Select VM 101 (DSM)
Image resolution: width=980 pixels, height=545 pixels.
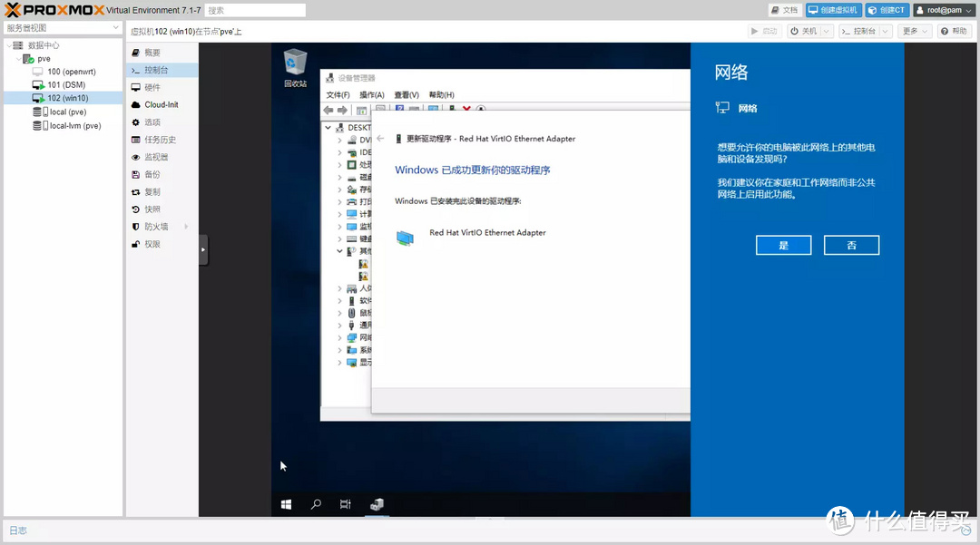(x=66, y=85)
